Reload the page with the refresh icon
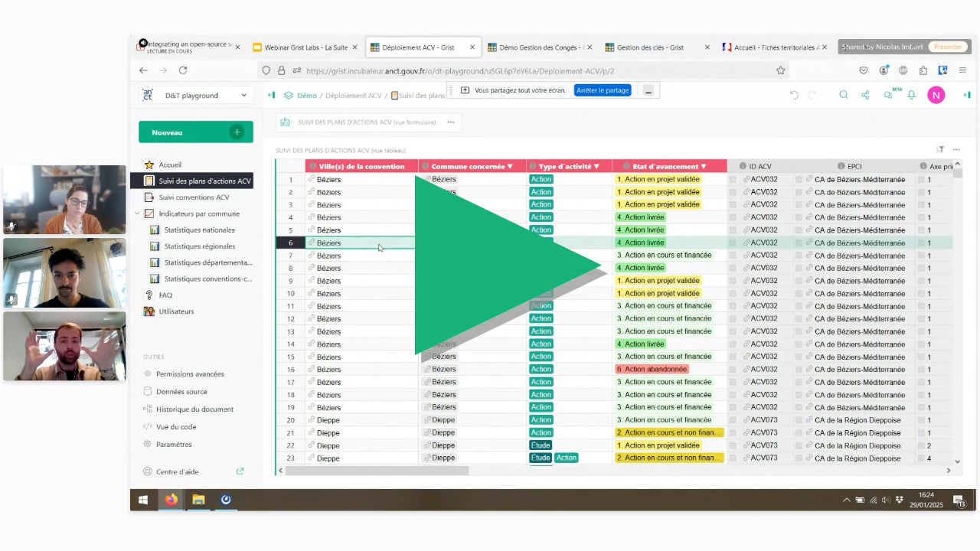Image resolution: width=980 pixels, height=551 pixels. coord(183,70)
